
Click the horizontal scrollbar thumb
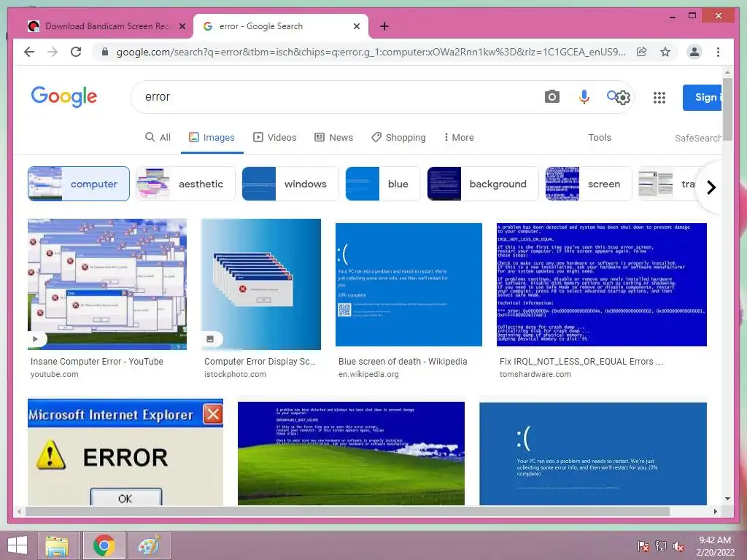[348, 511]
